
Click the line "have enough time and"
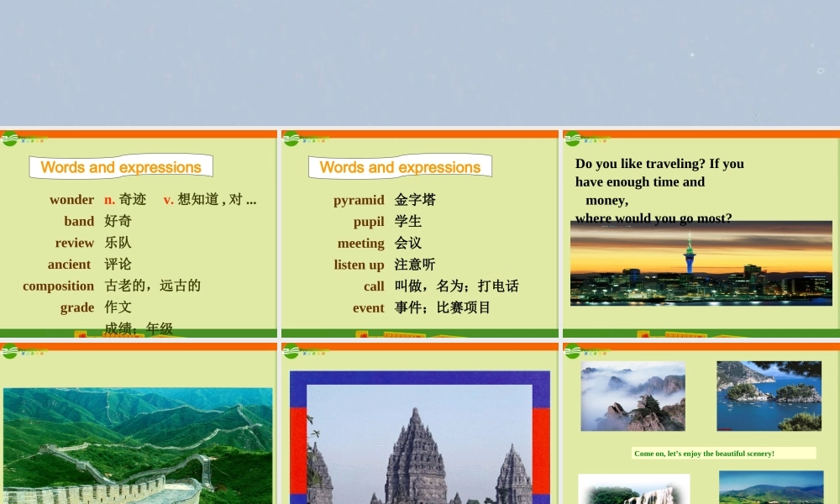coord(640,181)
